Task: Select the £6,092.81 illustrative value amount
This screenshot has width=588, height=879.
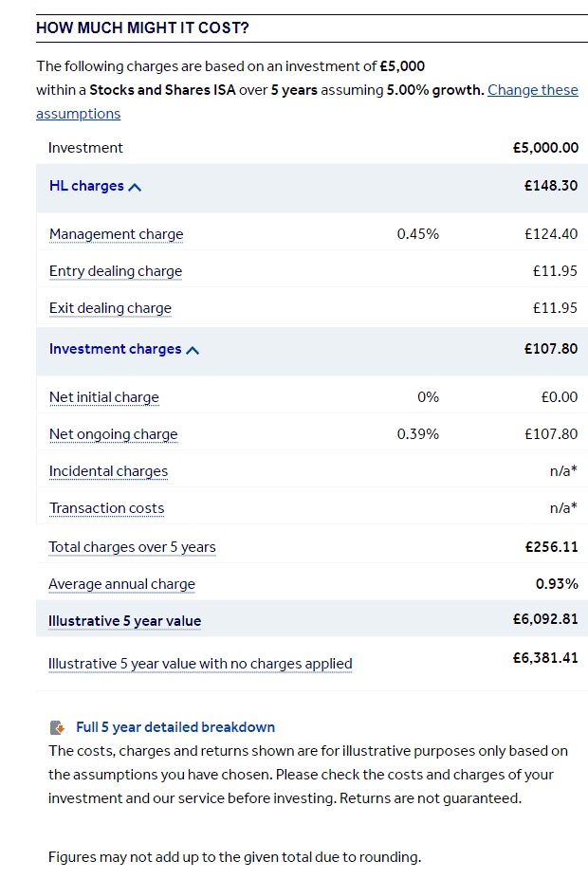Action: (x=545, y=619)
